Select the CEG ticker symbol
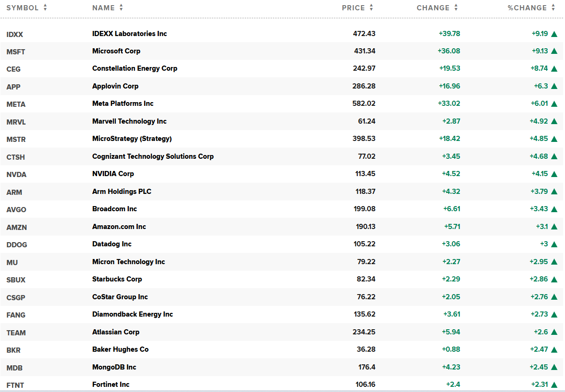This screenshot has height=392, width=565. [x=14, y=69]
